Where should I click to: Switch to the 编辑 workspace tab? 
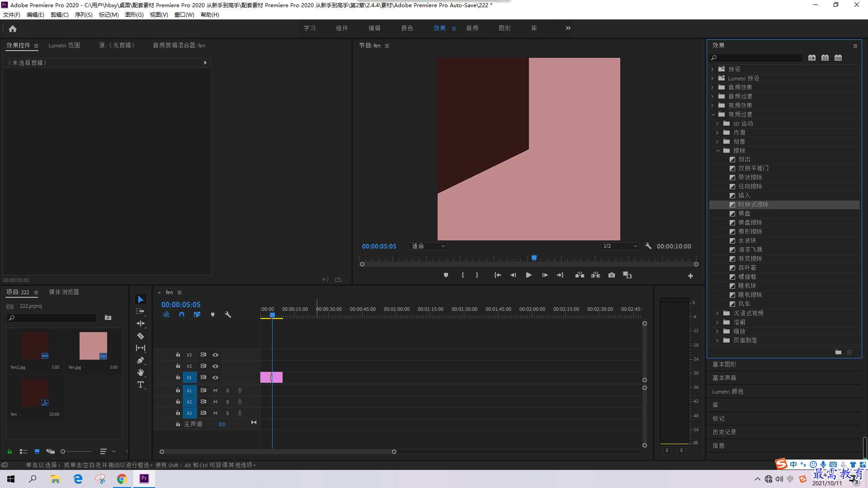click(374, 28)
